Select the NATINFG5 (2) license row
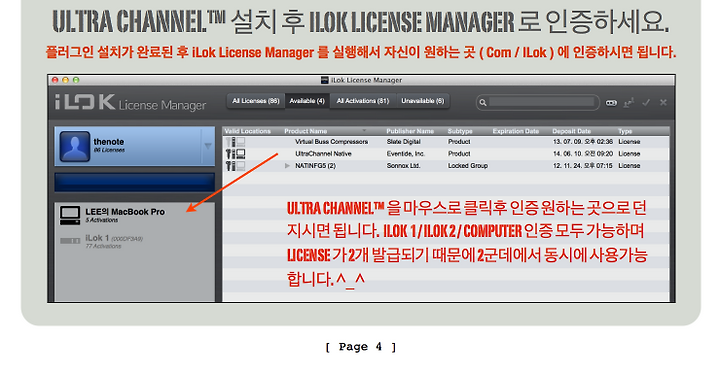The width and height of the screenshot is (720, 372). 445,166
